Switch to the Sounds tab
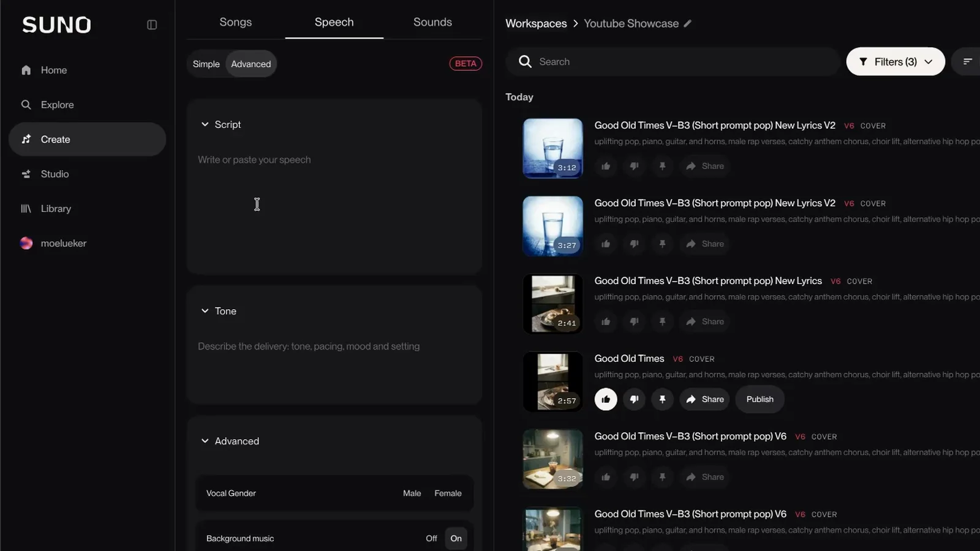The width and height of the screenshot is (980, 551). point(432,22)
